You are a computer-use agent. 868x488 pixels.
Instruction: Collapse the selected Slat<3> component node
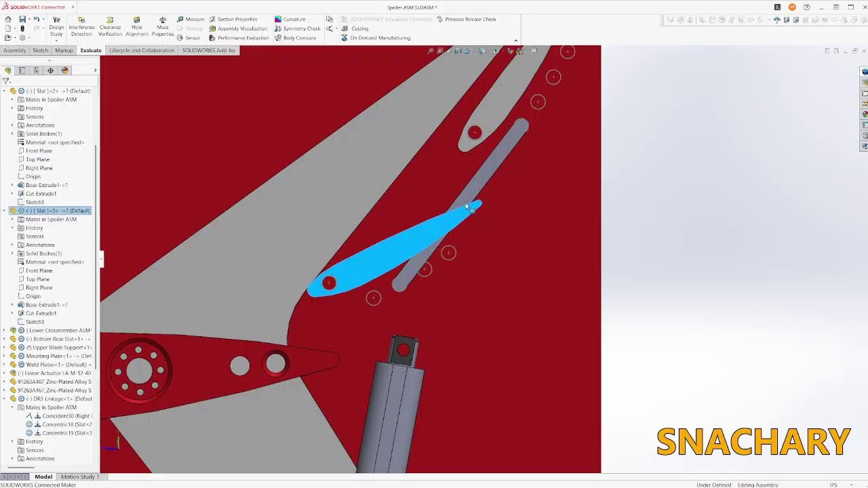5,211
